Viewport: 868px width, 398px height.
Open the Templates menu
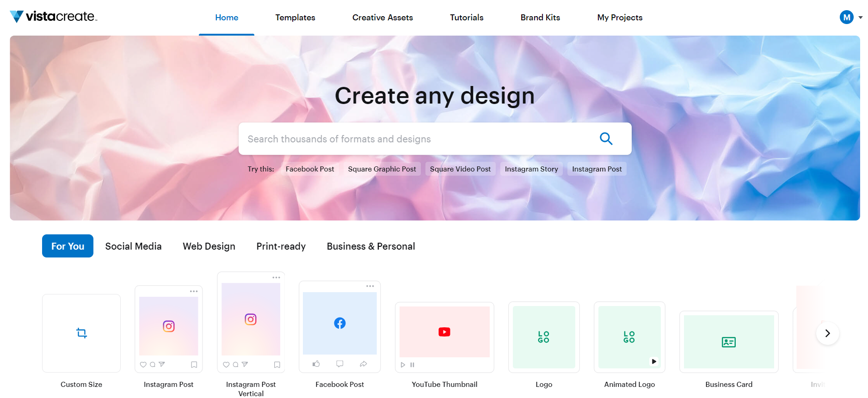(295, 18)
